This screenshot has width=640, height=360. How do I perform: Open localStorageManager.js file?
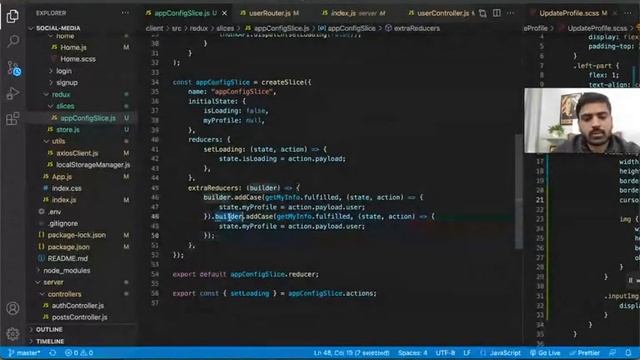[x=93, y=165]
